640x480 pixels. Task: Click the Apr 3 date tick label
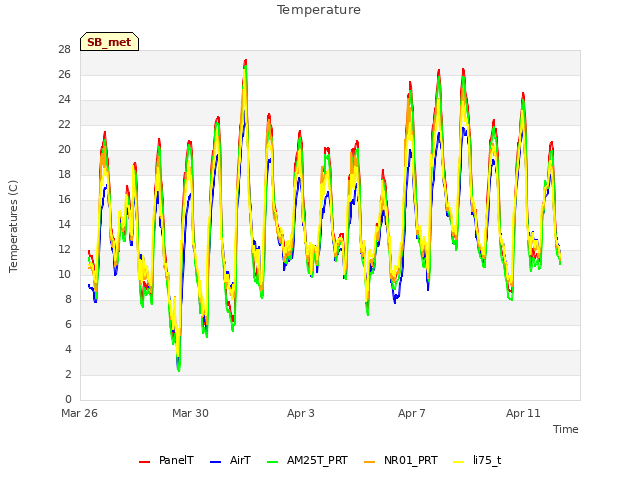[301, 413]
